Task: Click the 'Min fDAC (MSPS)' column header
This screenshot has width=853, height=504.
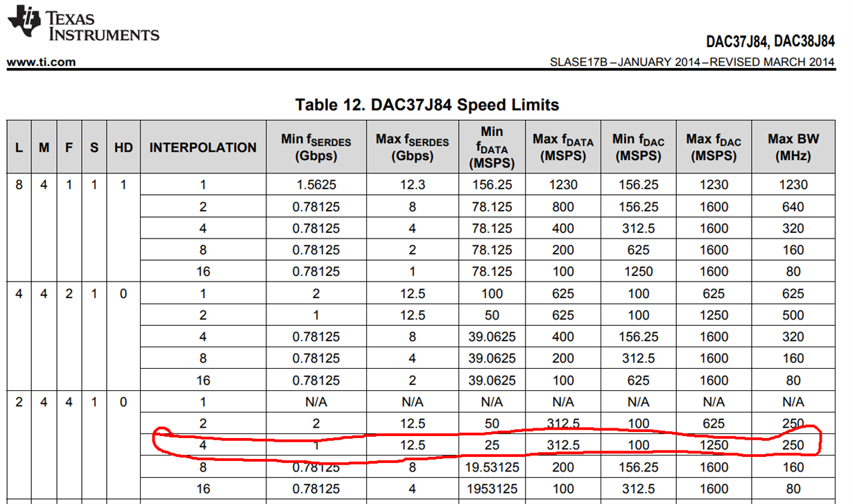Action: click(x=638, y=148)
